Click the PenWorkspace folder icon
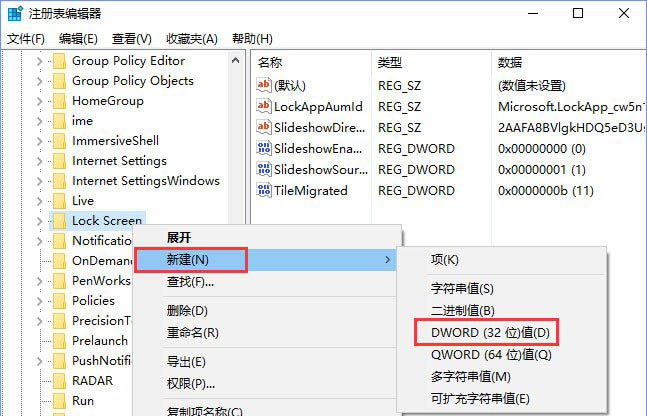Image resolution: width=647 pixels, height=416 pixels. coord(59,281)
